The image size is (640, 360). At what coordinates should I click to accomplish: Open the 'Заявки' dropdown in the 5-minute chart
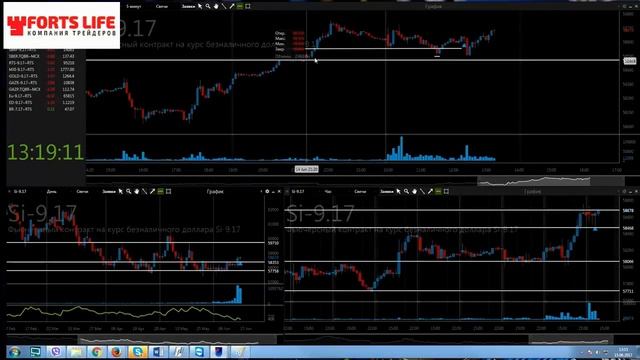click(x=188, y=7)
